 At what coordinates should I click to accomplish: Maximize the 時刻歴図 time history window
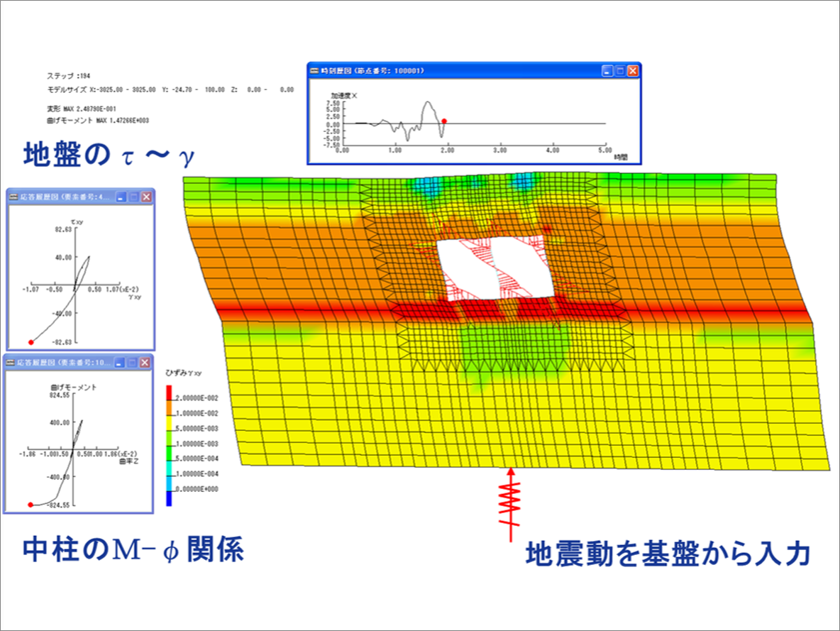pyautogui.click(x=619, y=71)
